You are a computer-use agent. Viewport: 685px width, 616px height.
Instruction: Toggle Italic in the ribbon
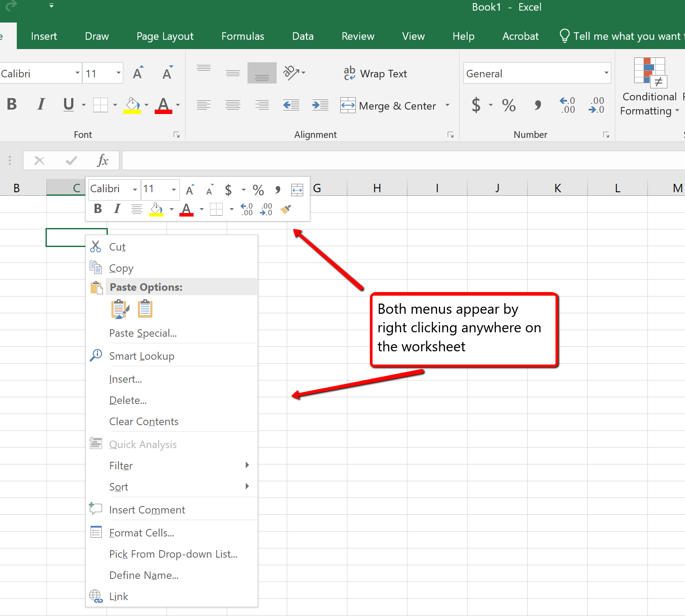click(x=41, y=104)
